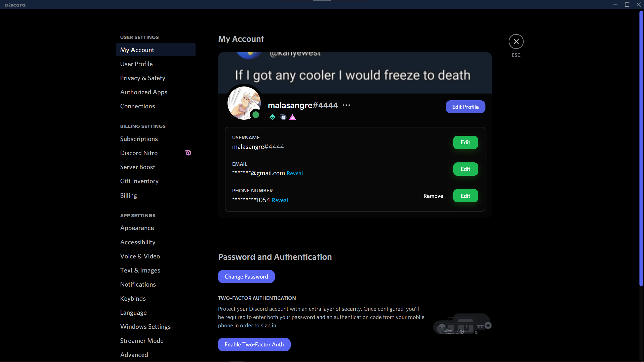Image resolution: width=644 pixels, height=362 pixels.
Task: Minimize the Discord window
Action: point(615,5)
